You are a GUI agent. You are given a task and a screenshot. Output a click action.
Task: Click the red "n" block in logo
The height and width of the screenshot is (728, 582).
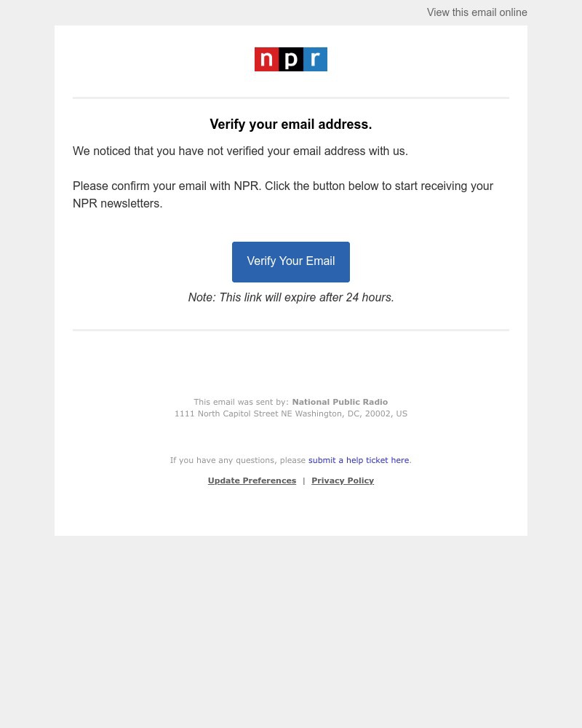point(266,59)
